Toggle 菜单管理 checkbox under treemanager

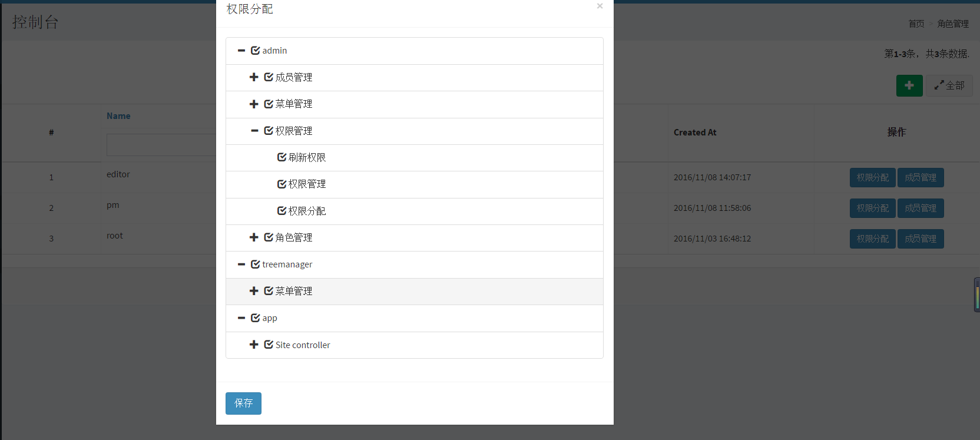click(269, 291)
